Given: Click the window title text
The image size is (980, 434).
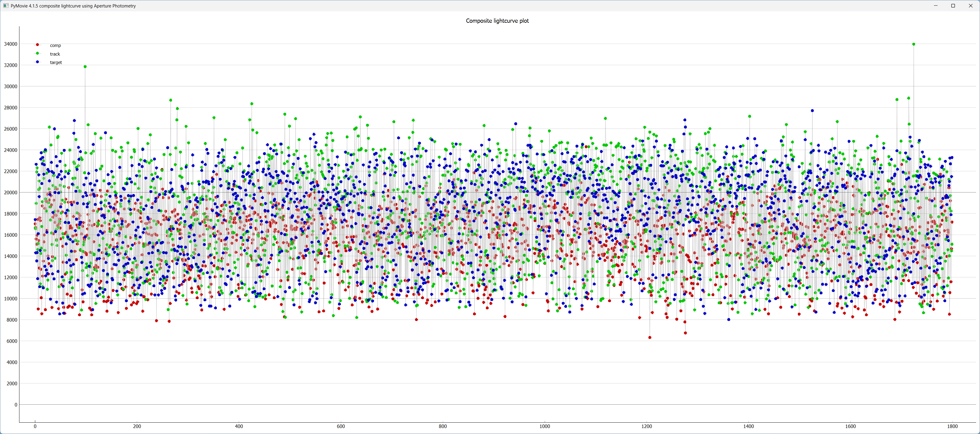Looking at the screenshot, I should [73, 6].
